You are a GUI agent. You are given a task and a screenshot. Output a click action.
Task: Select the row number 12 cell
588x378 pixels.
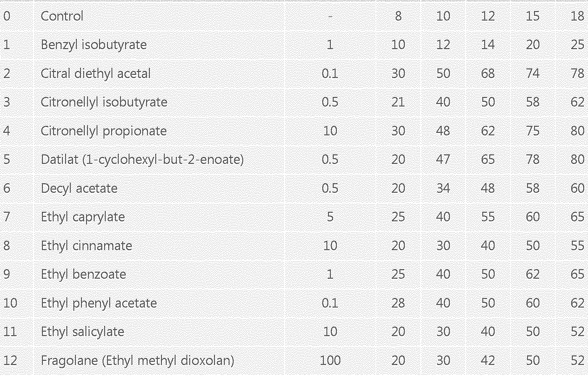[x=10, y=361]
